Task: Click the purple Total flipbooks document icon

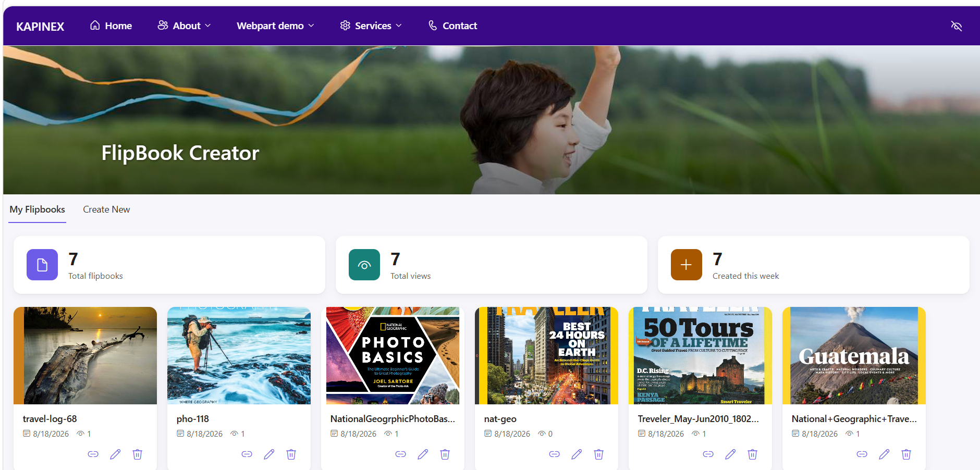Action: [x=42, y=265]
